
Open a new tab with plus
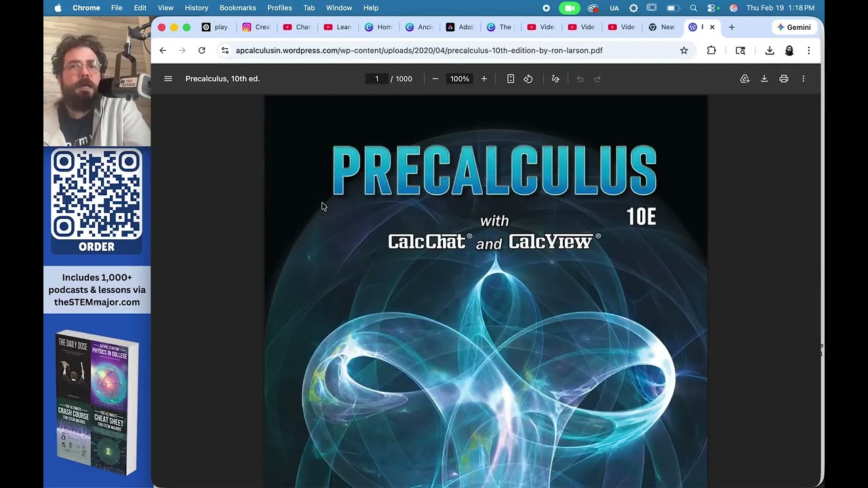click(x=731, y=27)
